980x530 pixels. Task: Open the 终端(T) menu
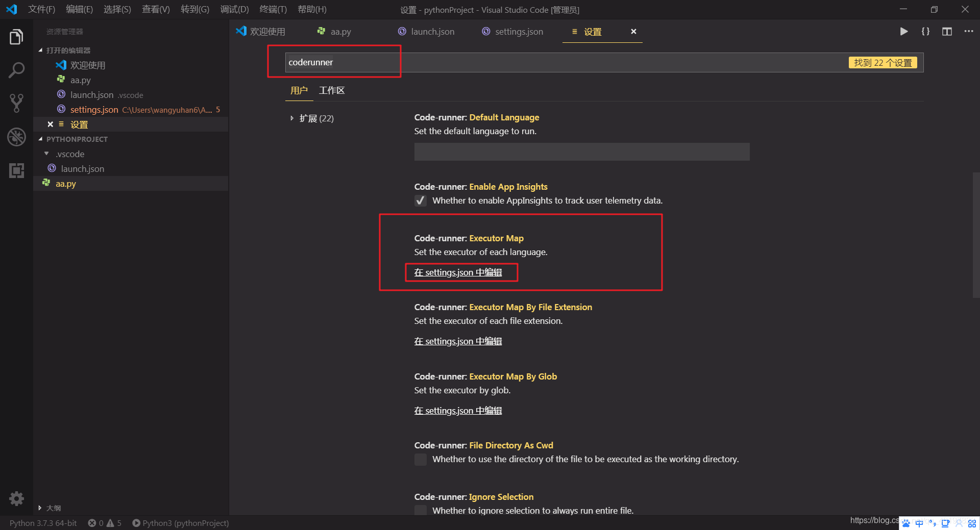pos(273,9)
